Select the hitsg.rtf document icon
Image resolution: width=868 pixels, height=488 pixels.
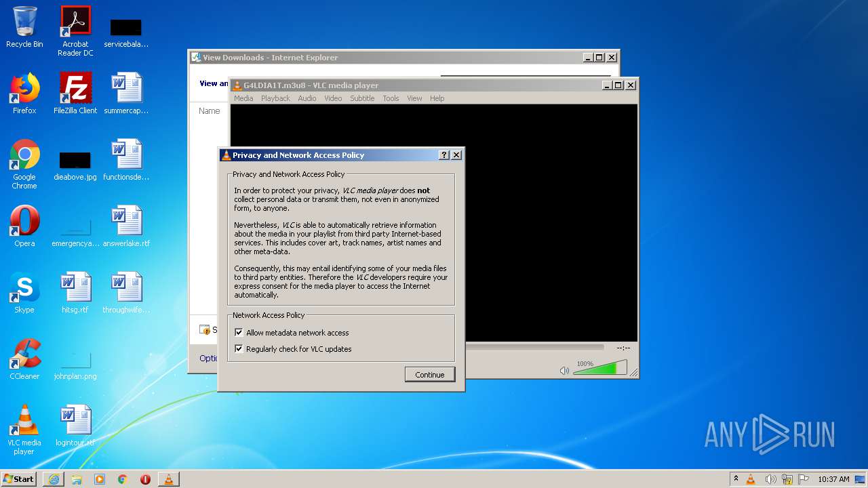click(75, 293)
